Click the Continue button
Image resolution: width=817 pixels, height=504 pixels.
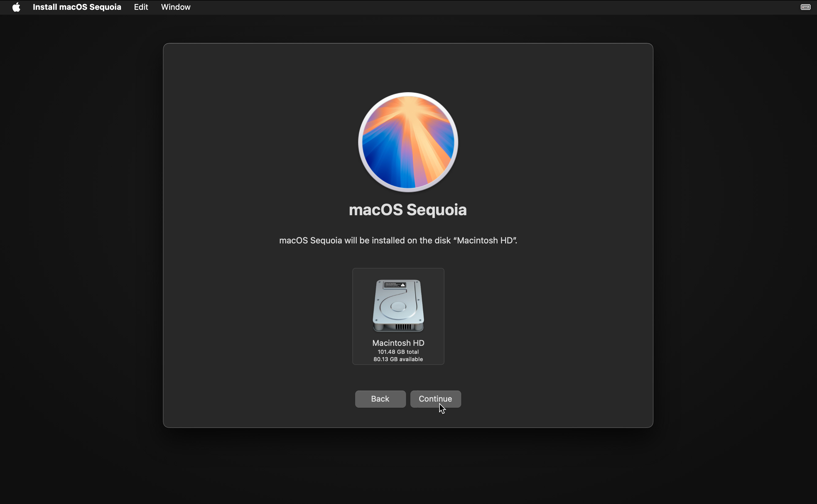[435, 399]
